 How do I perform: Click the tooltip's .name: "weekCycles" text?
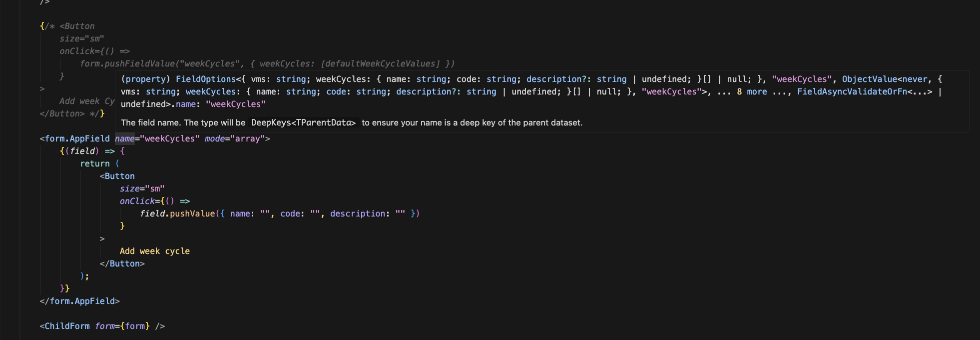218,104
